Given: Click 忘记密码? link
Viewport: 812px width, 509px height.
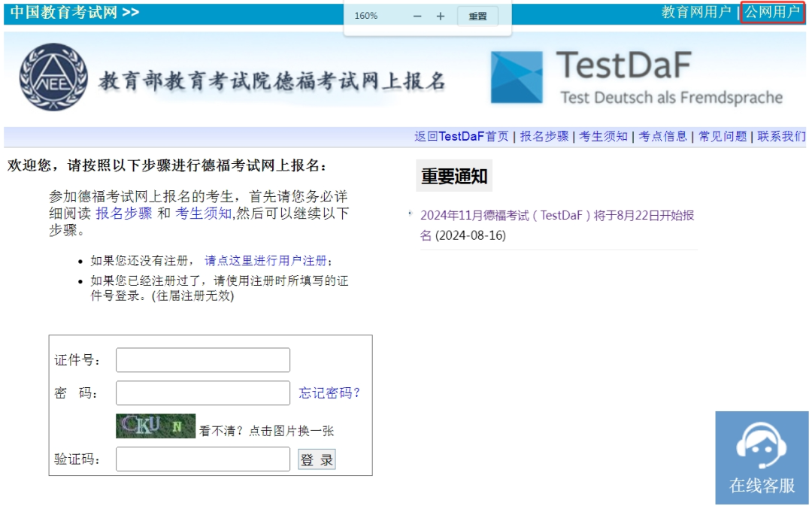Looking at the screenshot, I should [x=329, y=393].
